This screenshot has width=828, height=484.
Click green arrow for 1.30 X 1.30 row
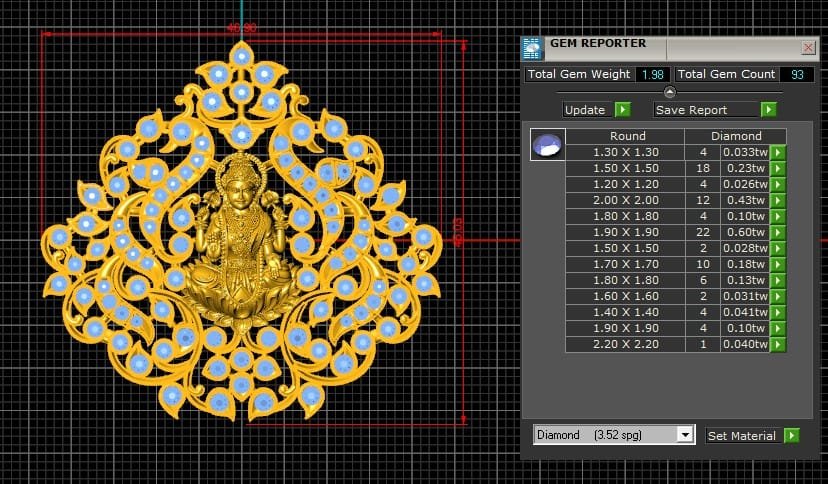(x=778, y=152)
